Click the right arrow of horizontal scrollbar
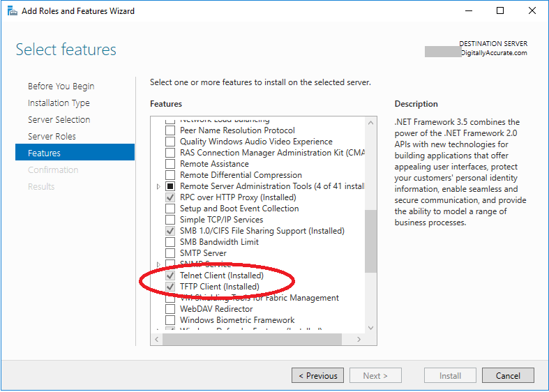 pyautogui.click(x=359, y=339)
